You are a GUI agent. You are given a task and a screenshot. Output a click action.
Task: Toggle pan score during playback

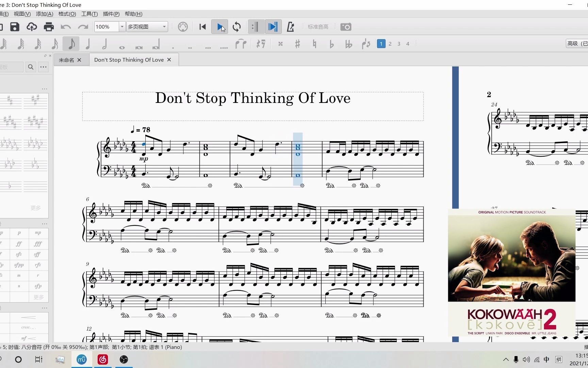[x=273, y=27]
